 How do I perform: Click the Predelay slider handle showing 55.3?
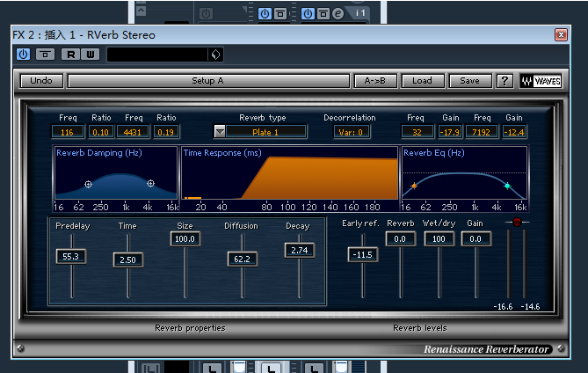tap(70, 257)
